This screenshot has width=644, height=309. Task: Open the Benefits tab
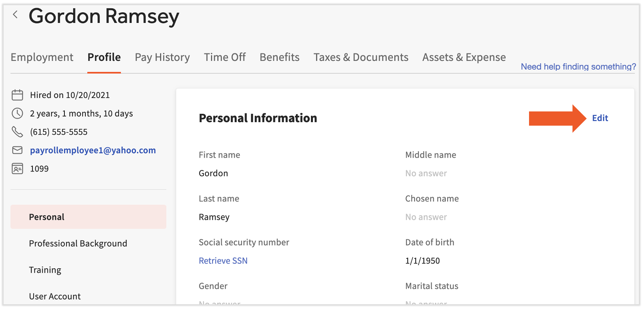pos(279,57)
